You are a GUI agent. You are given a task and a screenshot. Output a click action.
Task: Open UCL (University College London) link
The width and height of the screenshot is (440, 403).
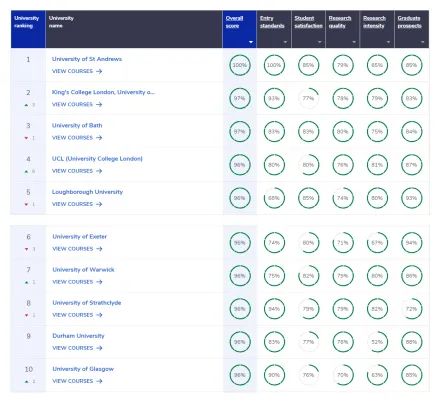(x=97, y=159)
